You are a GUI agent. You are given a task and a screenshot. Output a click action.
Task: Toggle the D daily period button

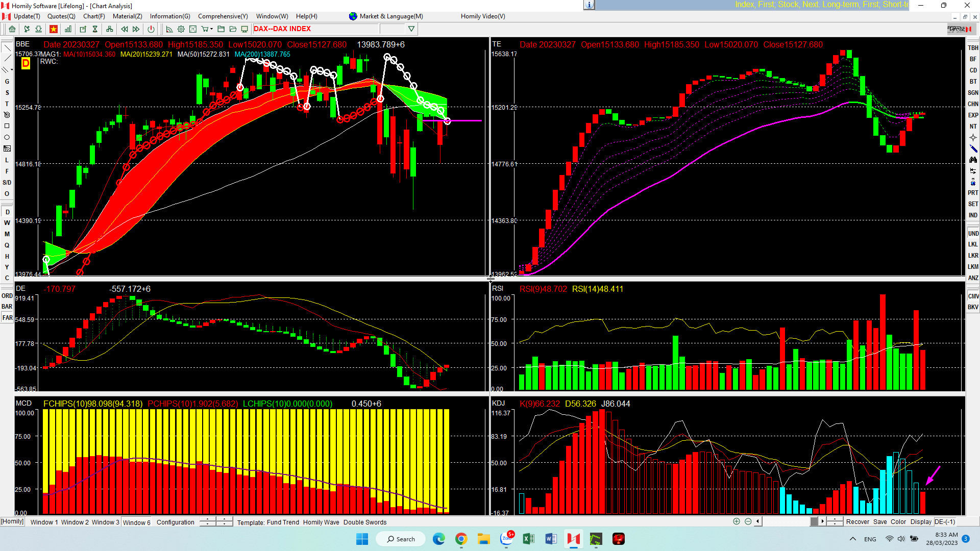[x=7, y=212]
